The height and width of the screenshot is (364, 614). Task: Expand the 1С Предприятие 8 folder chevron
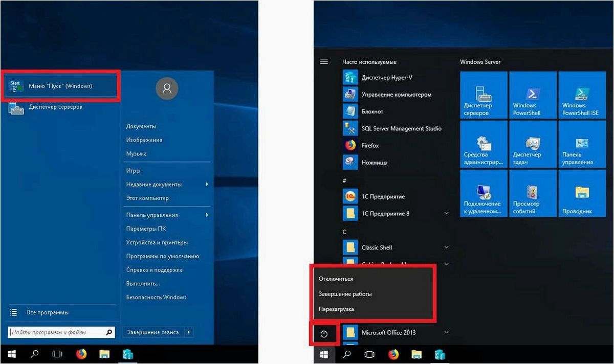tap(446, 214)
